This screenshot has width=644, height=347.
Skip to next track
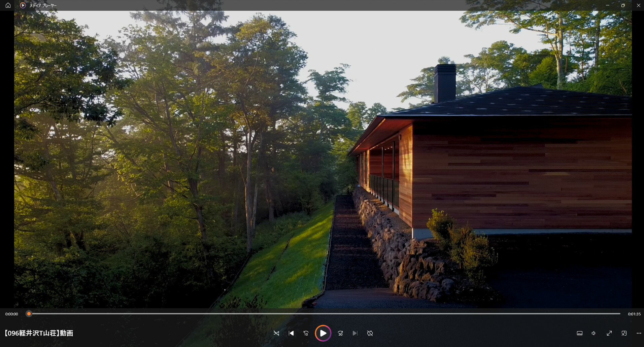pos(355,333)
